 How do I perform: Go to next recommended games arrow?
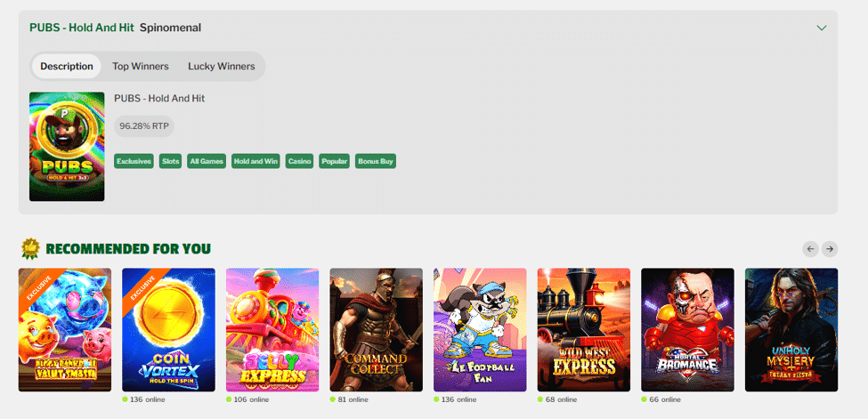click(829, 249)
